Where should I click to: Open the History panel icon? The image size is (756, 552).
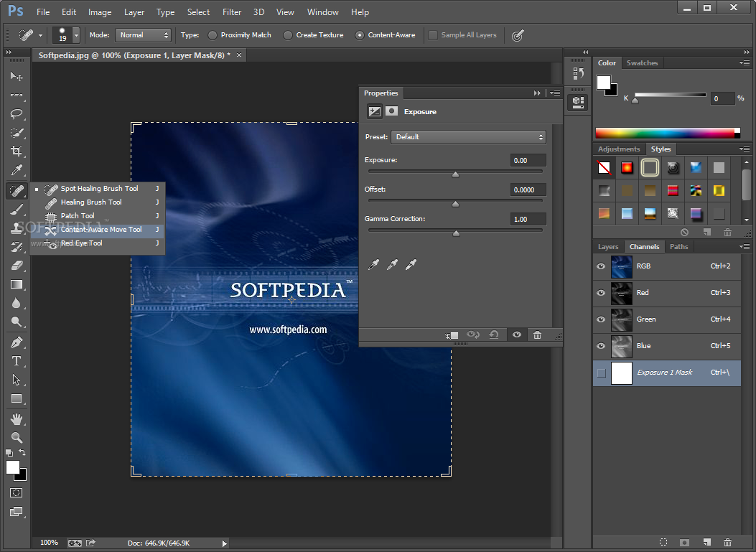coord(578,73)
